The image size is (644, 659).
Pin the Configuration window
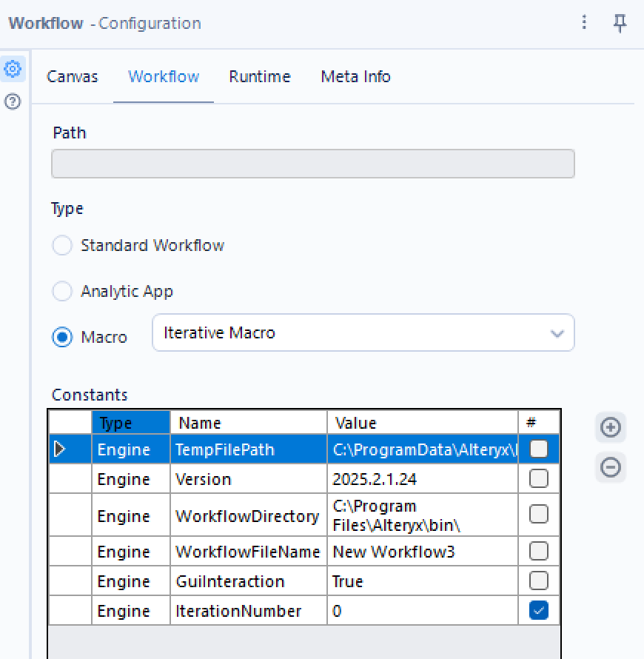[620, 23]
